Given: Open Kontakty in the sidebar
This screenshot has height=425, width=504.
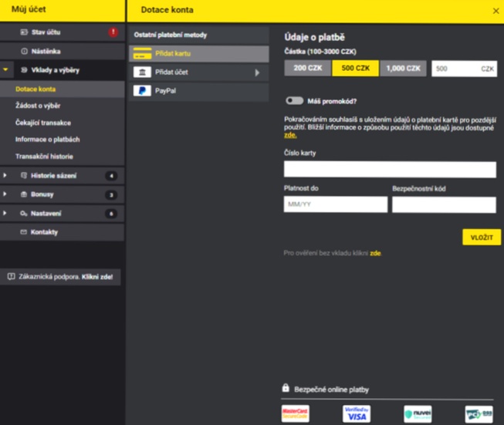Looking at the screenshot, I should pos(63,232).
